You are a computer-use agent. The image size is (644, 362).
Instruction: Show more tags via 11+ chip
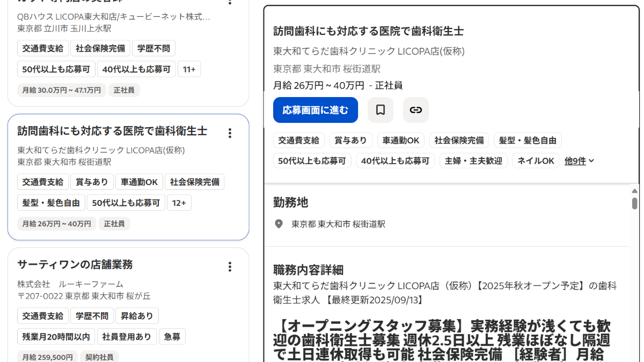point(189,69)
